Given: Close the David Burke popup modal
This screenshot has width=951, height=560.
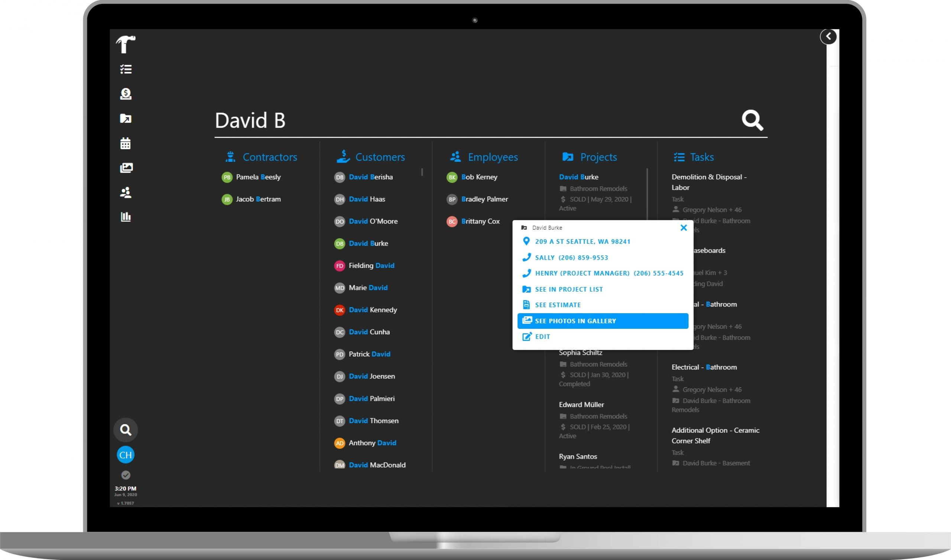Looking at the screenshot, I should tap(684, 227).
